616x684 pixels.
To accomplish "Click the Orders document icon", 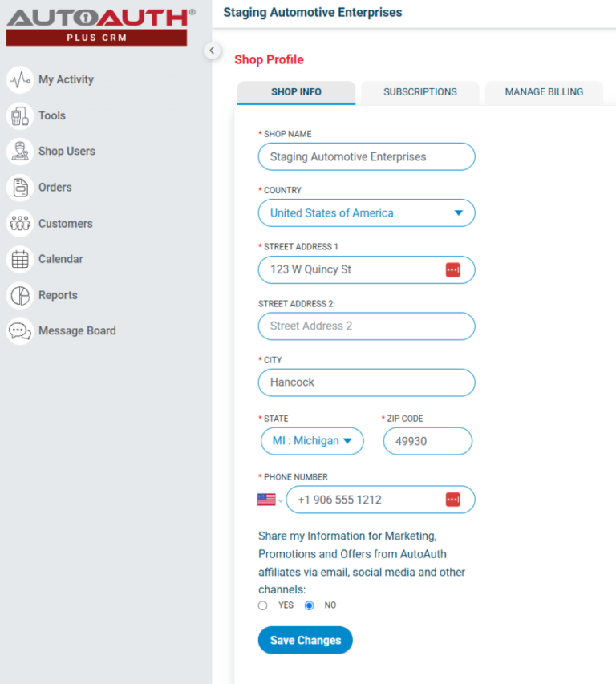I will pyautogui.click(x=20, y=188).
